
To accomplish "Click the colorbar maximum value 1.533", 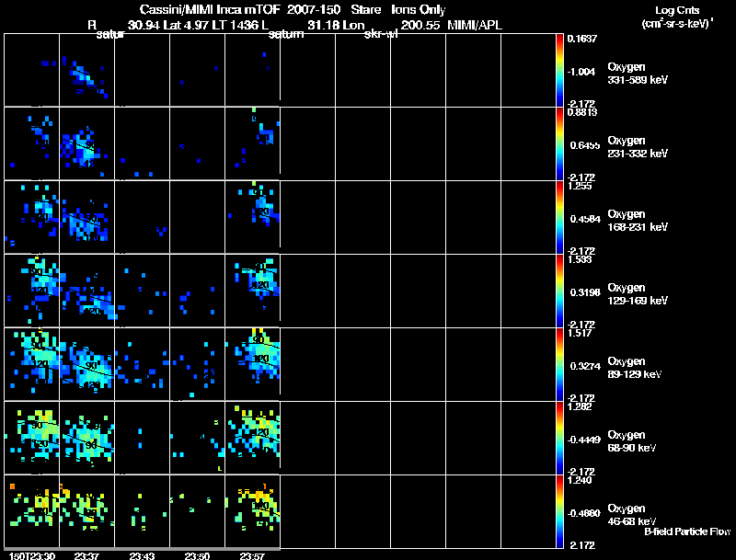I will 580,260.
